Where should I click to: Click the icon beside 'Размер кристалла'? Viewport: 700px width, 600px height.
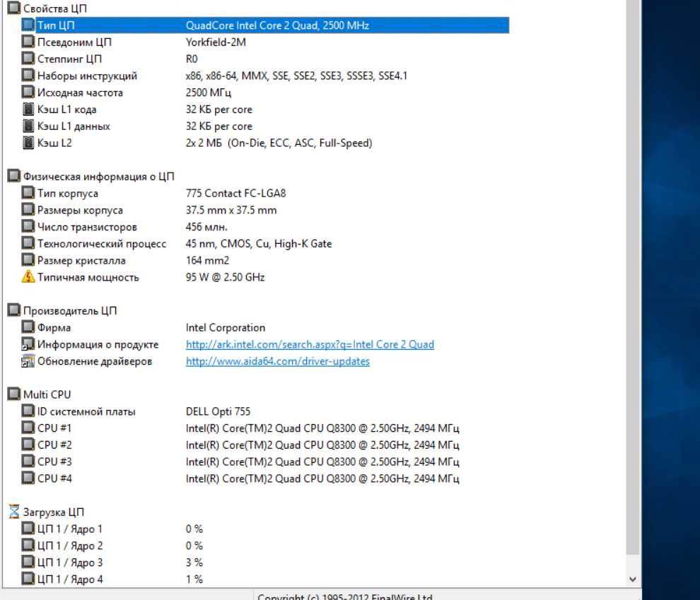coord(28,259)
